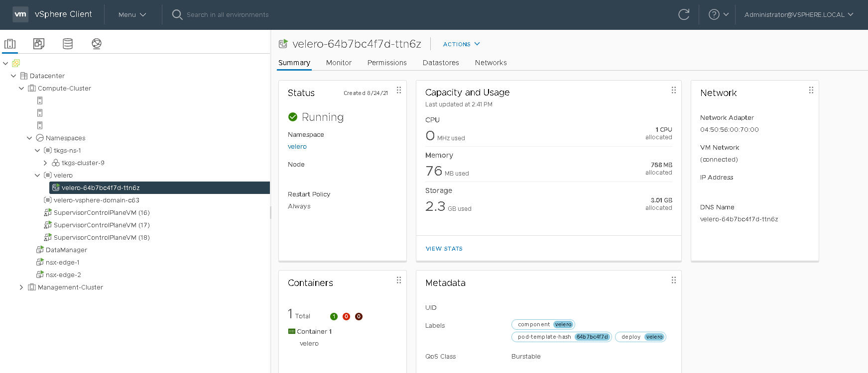Click the MAC address 04:50:56:00:70:00
This screenshot has width=868, height=373.
coord(730,130)
